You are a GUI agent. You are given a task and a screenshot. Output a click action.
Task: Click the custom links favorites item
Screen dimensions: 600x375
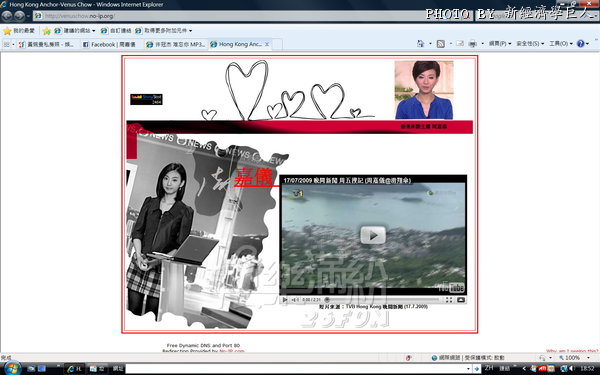116,31
